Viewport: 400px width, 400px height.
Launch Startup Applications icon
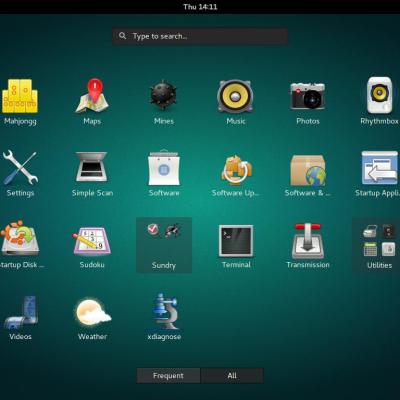coord(380,168)
